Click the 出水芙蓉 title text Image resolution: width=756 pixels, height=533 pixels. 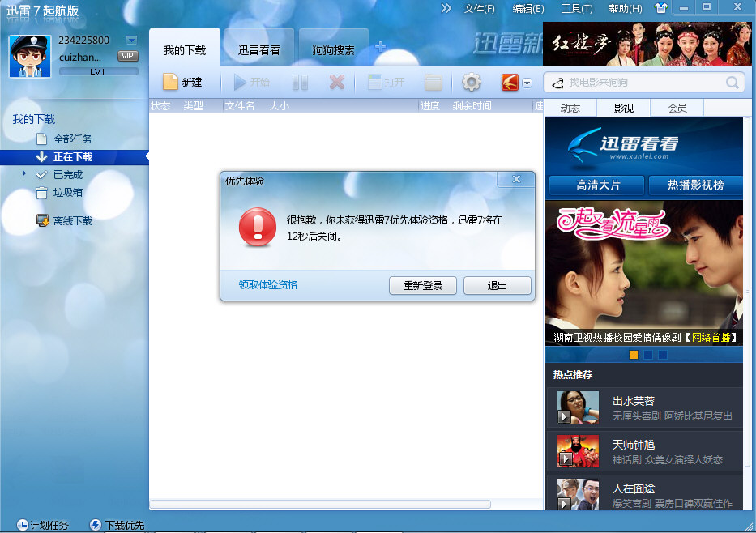coord(633,401)
